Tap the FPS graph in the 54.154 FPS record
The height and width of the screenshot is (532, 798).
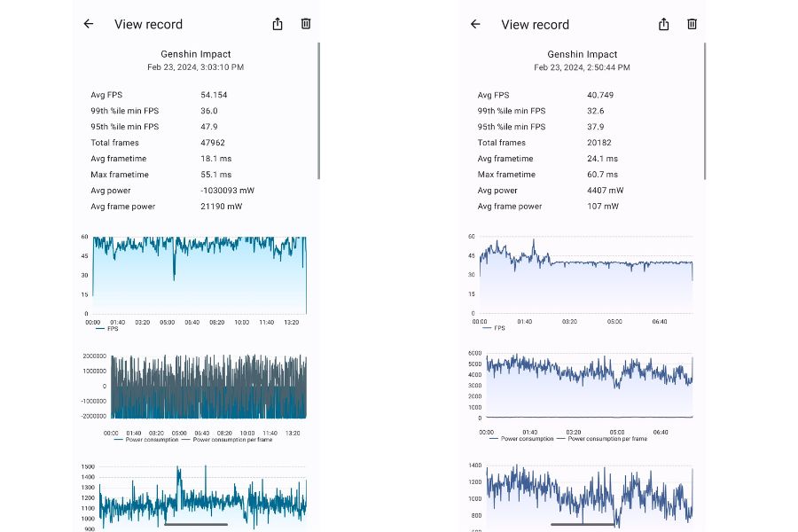pyautogui.click(x=199, y=275)
